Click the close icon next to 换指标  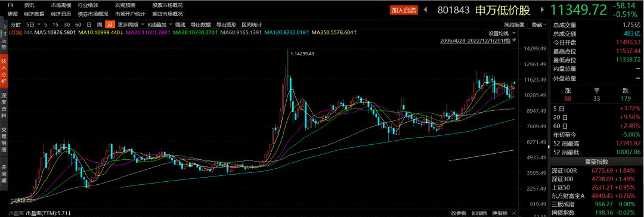pos(515,213)
